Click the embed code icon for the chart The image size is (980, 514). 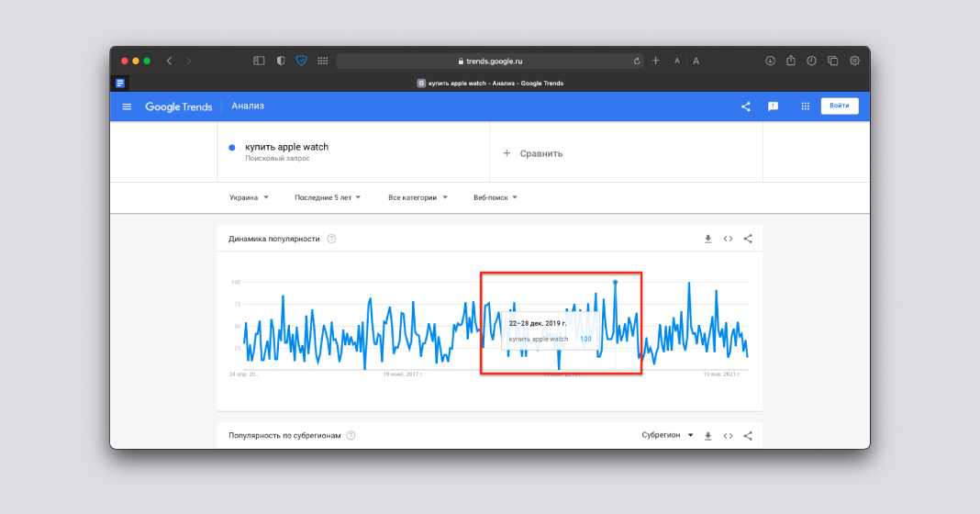point(728,239)
